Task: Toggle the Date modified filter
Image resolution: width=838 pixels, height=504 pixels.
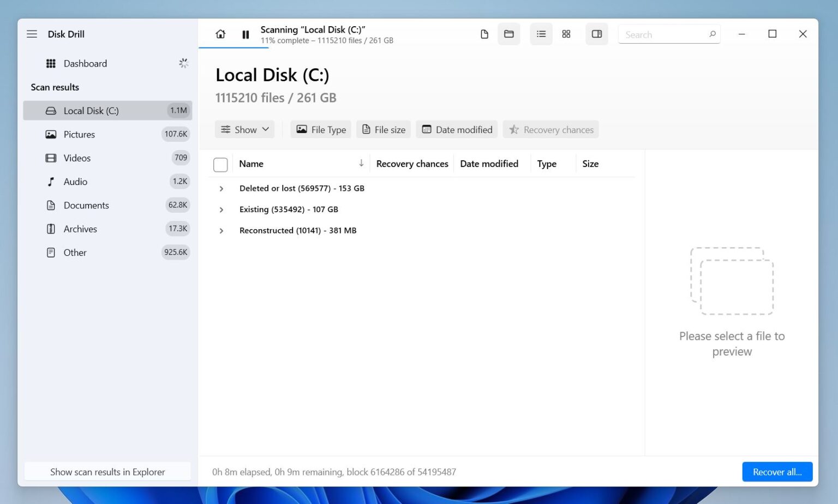Action: pyautogui.click(x=456, y=129)
